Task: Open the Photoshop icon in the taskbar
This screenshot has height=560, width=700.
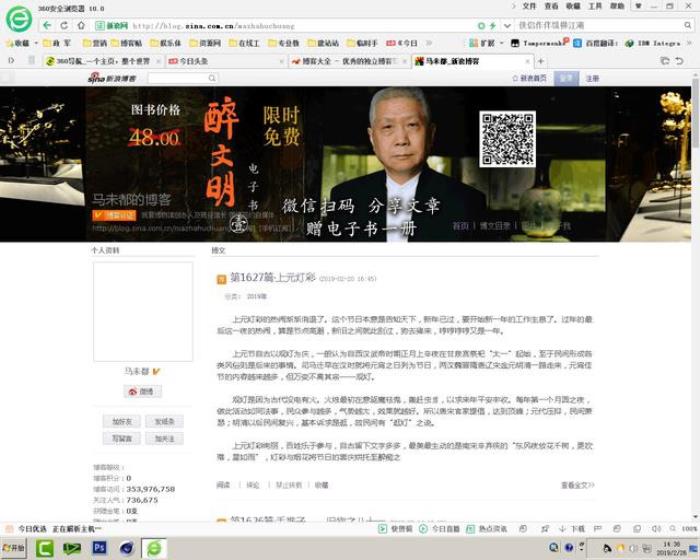Action: [99, 547]
